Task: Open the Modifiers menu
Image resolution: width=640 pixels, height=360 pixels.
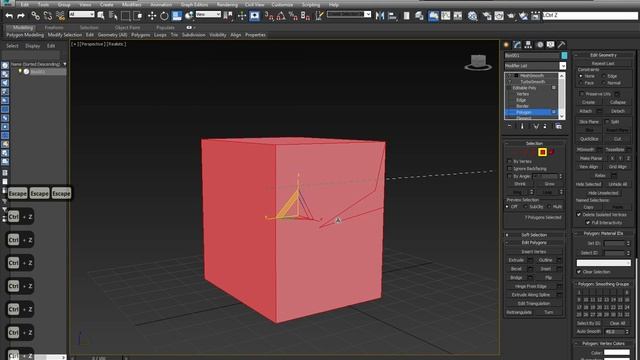Action: click(131, 4)
